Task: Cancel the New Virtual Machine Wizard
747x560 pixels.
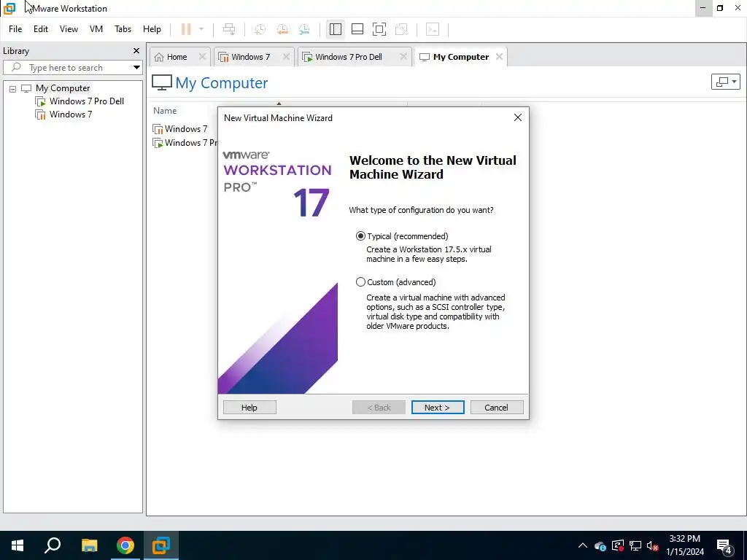Action: pos(496,408)
